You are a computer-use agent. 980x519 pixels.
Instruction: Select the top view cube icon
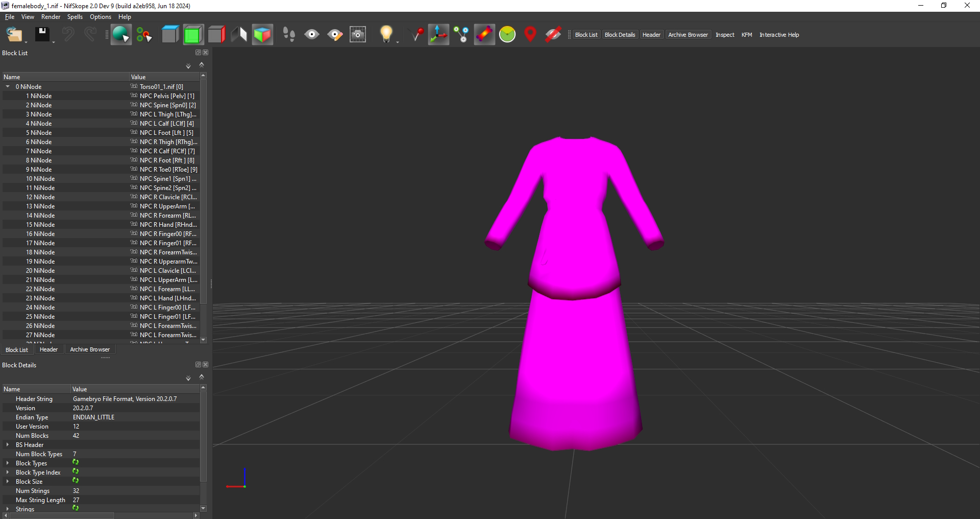tap(170, 35)
